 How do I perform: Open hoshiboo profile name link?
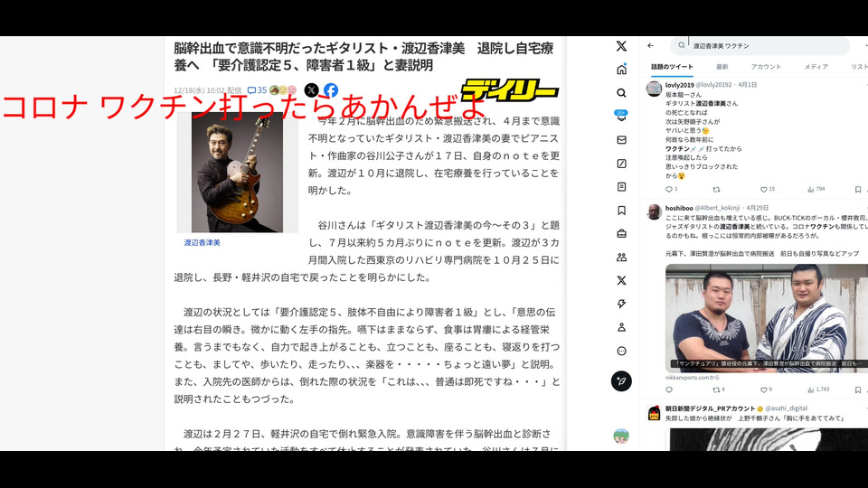(679, 208)
